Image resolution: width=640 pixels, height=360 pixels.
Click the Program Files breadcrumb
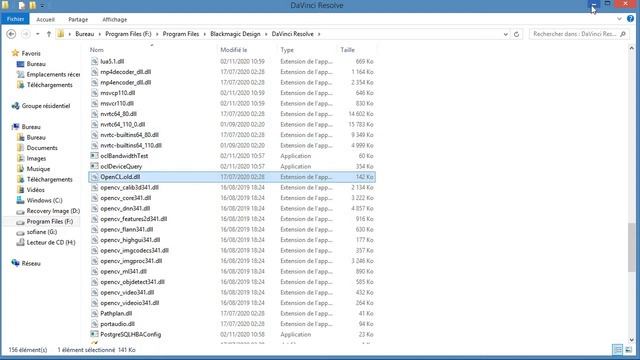[x=181, y=34]
